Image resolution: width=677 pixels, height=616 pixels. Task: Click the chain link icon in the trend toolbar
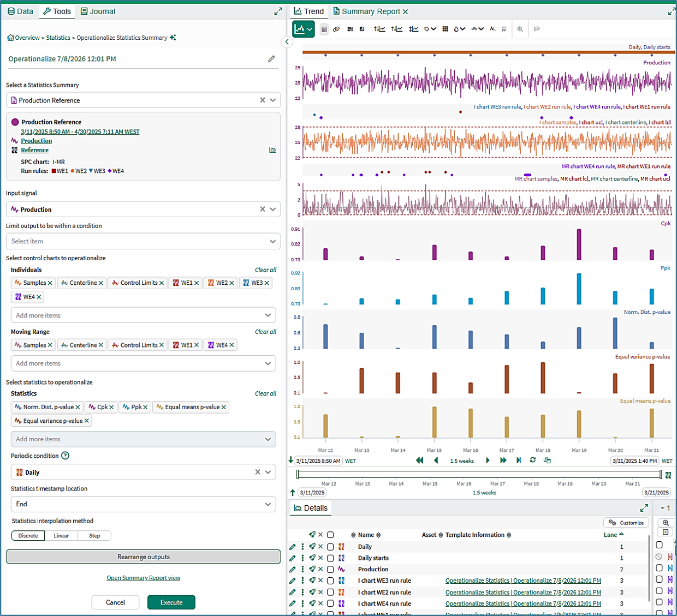click(x=337, y=29)
